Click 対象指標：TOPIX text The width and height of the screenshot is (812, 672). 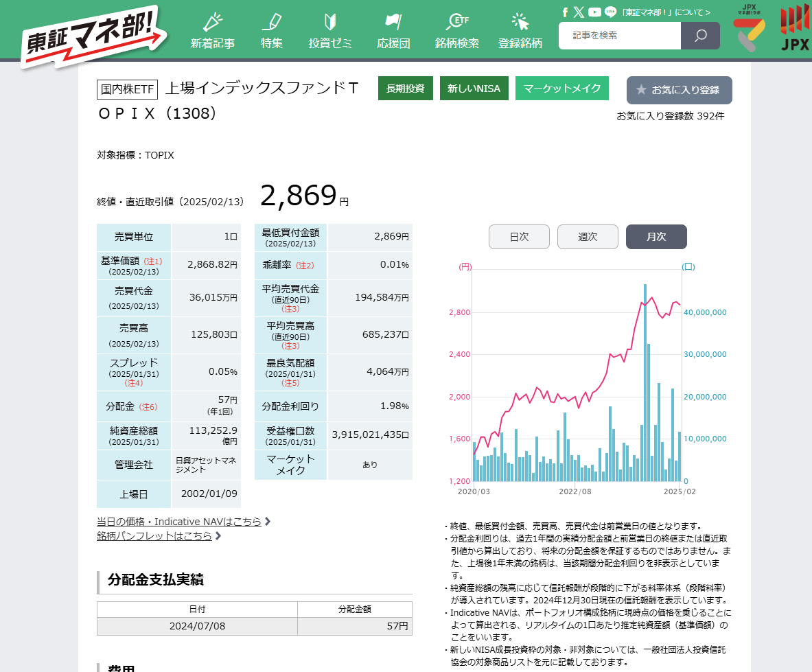coord(135,155)
